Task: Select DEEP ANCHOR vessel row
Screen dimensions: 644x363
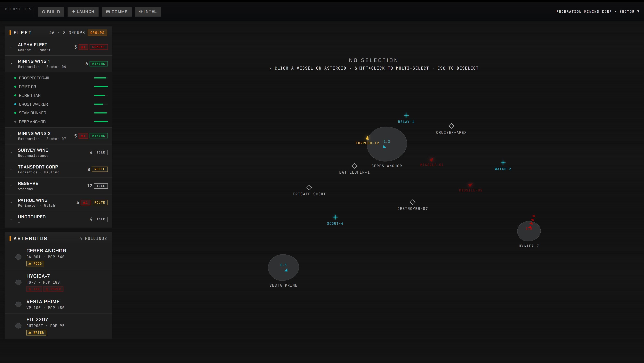Action: [58, 122]
